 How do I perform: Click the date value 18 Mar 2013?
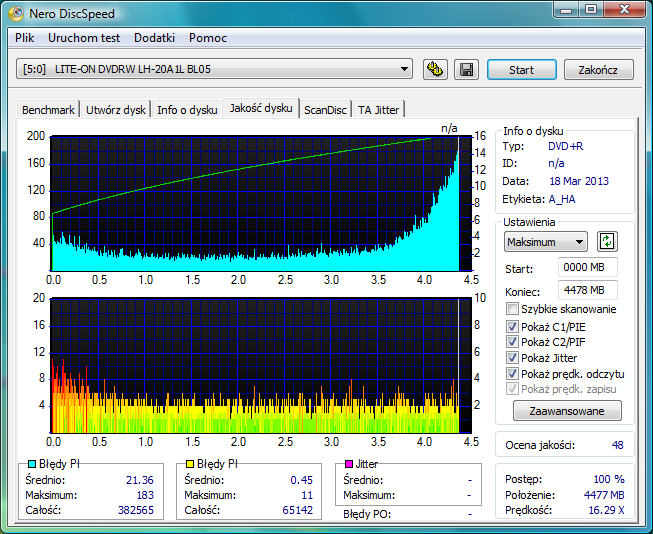coord(579,181)
